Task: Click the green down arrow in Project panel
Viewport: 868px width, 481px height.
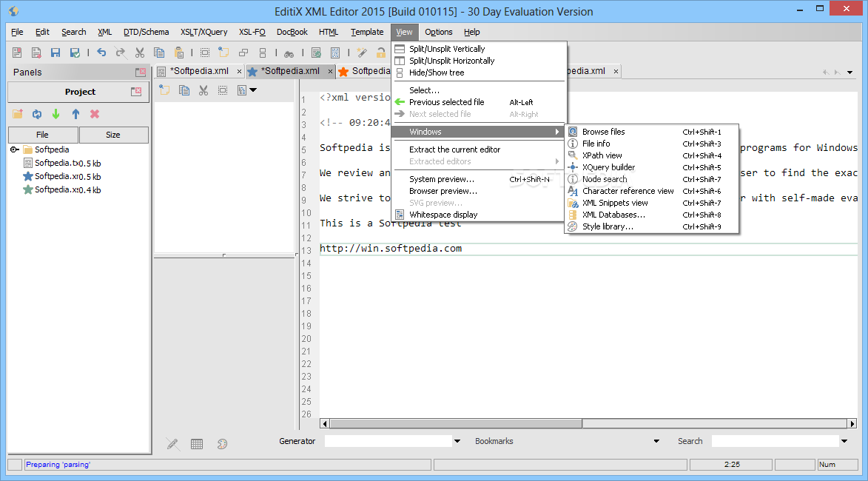Action: point(56,114)
